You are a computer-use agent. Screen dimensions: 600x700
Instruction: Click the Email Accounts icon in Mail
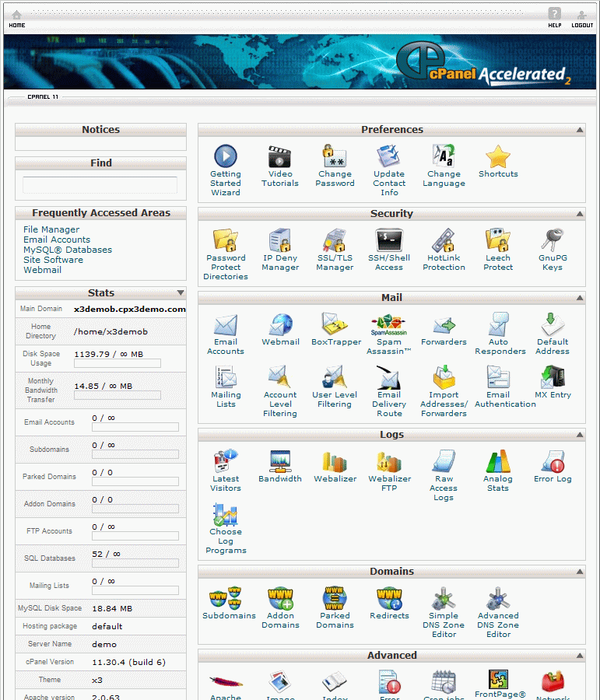point(226,325)
